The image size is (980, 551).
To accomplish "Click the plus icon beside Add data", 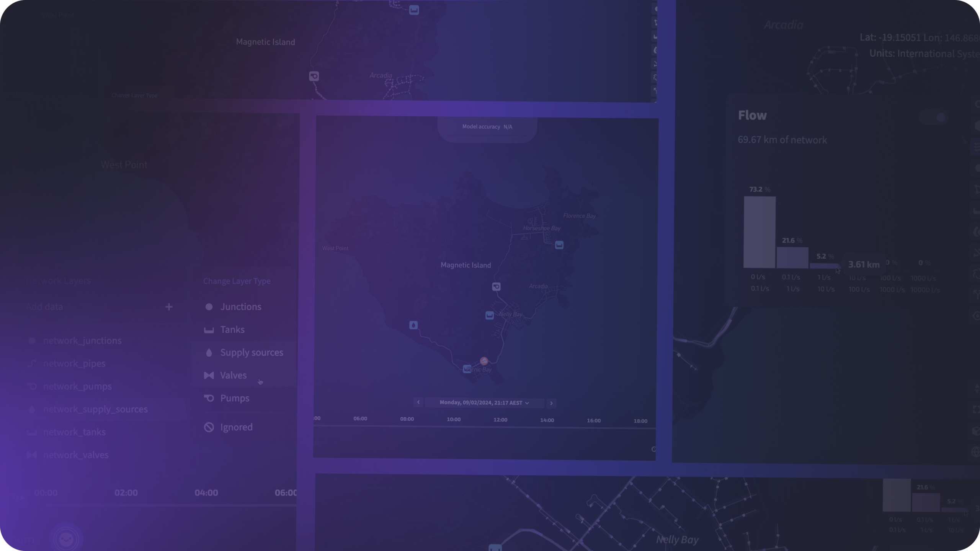I will 169,307.
